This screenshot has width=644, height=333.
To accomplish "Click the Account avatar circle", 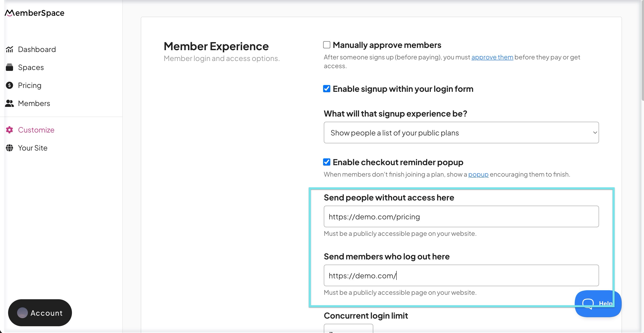I will click(22, 313).
